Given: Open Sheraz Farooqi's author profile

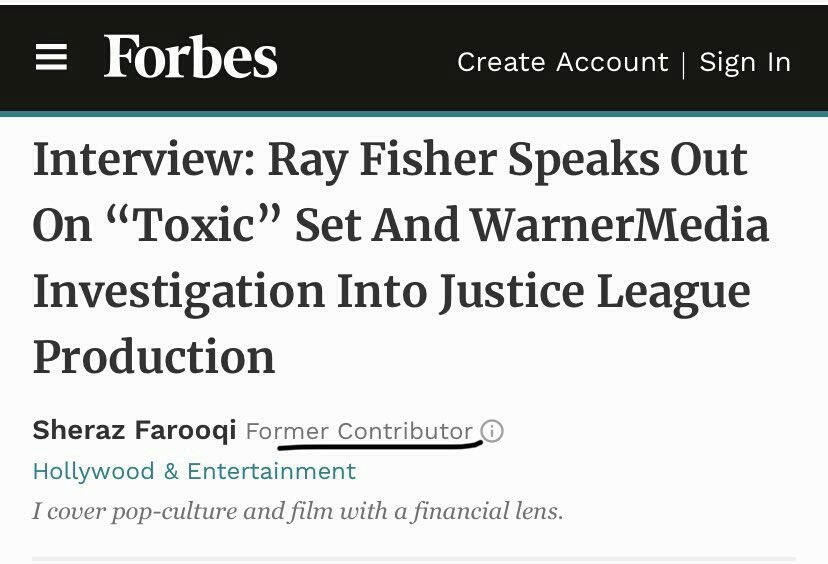Looking at the screenshot, I should [134, 431].
